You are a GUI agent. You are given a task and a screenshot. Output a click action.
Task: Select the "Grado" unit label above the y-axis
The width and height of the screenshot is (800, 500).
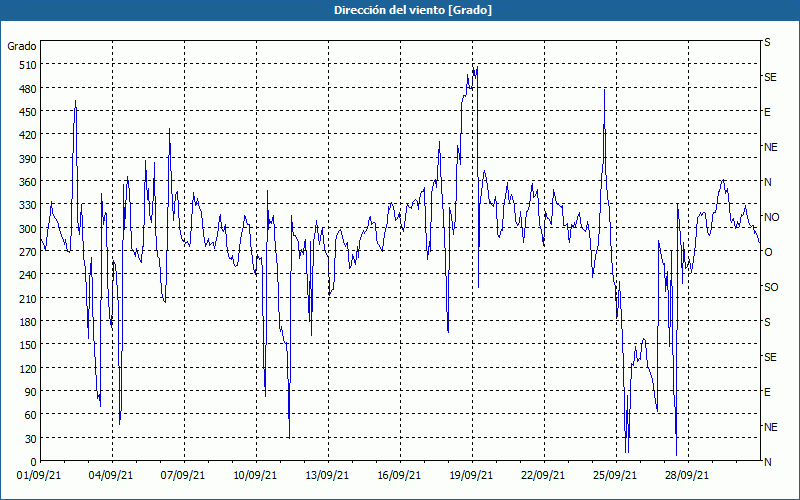click(22, 46)
